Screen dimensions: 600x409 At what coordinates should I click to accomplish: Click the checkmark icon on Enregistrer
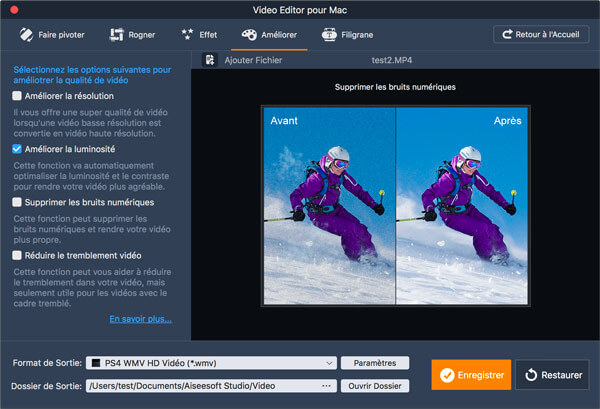click(447, 375)
